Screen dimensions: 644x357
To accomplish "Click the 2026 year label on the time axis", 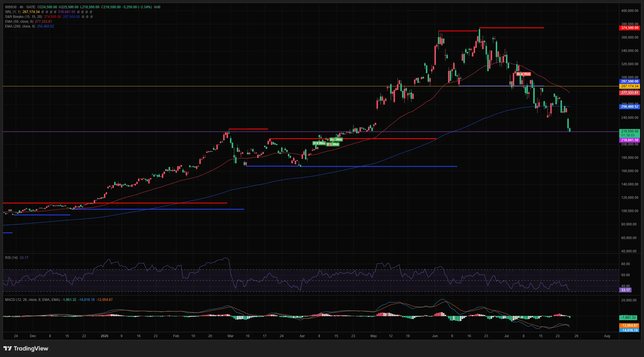I will tap(104, 336).
